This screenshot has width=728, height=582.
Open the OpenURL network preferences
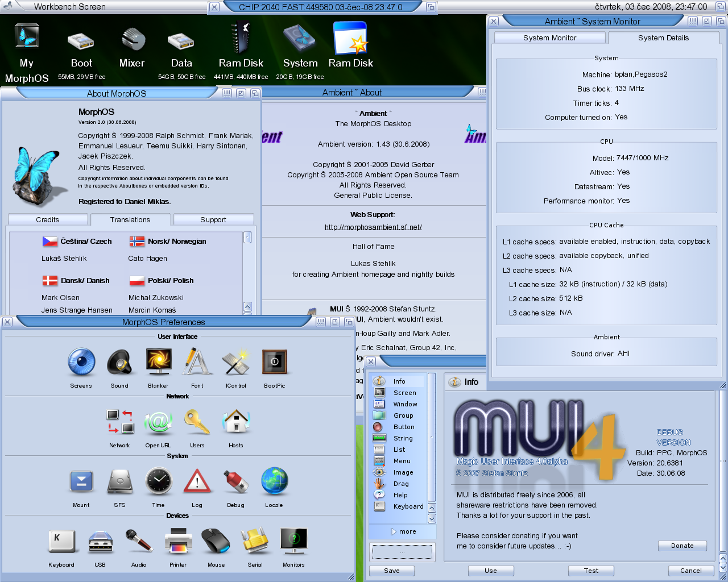[x=158, y=422]
